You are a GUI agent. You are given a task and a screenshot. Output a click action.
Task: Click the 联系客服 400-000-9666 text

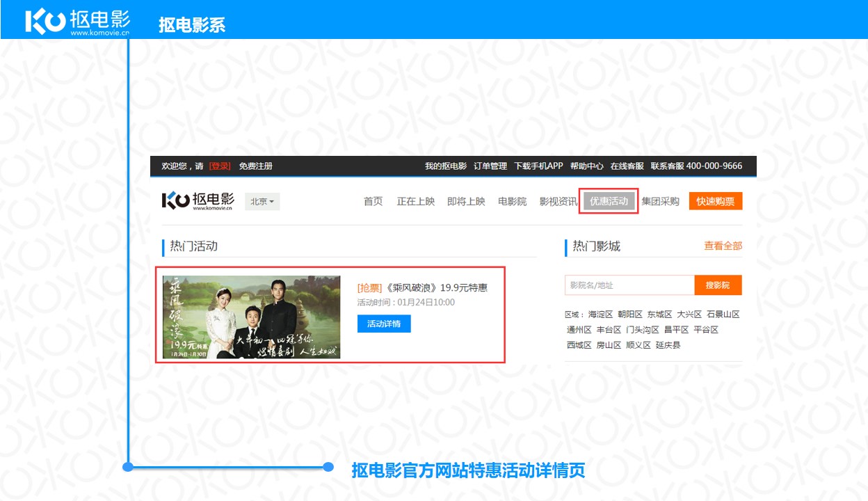[696, 166]
